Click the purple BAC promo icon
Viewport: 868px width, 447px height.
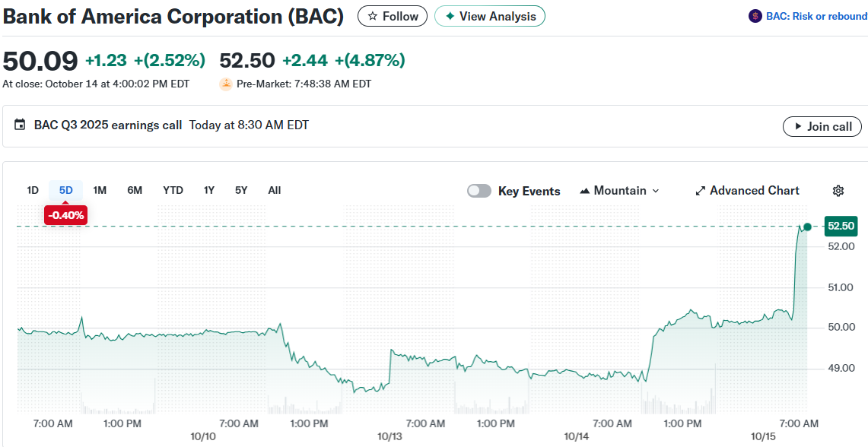[755, 16]
